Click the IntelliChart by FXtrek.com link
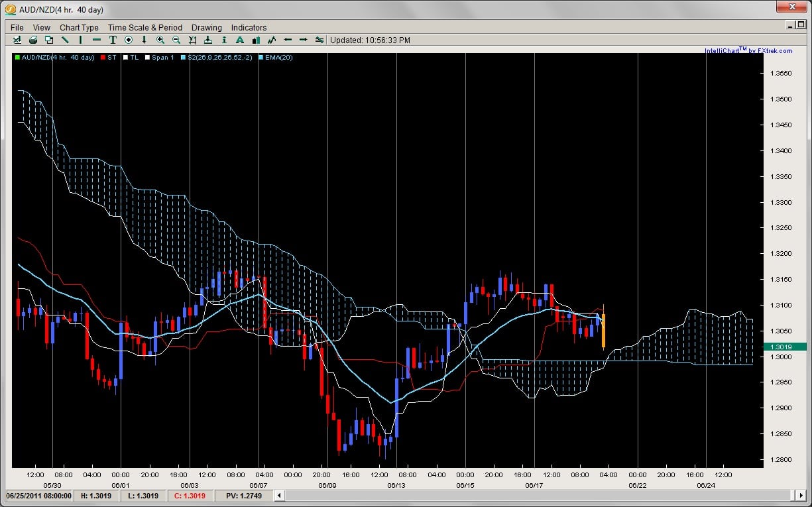The width and height of the screenshot is (812, 507). 748,50
